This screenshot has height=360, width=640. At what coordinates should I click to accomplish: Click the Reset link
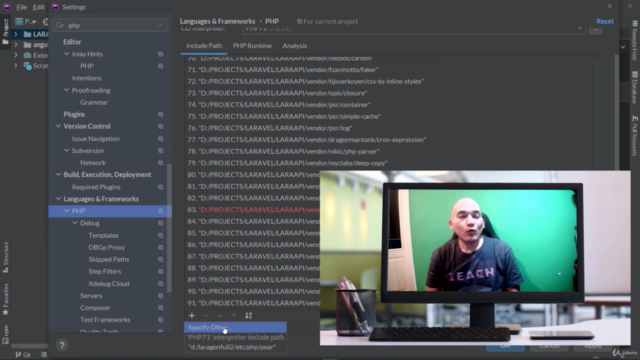click(605, 21)
